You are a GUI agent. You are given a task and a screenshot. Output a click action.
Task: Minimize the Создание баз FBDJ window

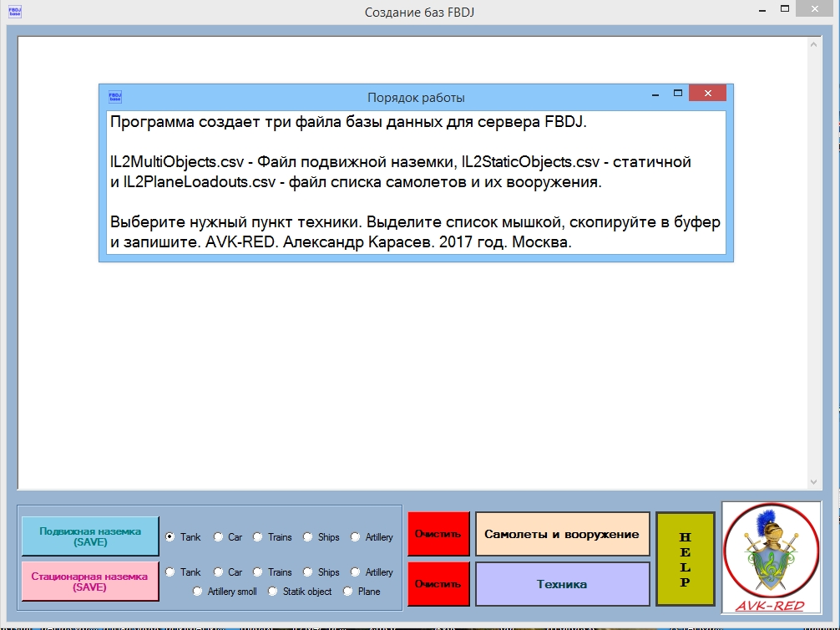point(762,10)
